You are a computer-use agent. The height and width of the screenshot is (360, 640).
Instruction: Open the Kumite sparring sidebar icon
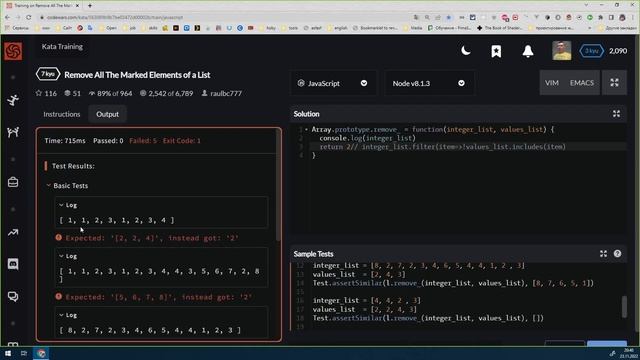tap(13, 132)
